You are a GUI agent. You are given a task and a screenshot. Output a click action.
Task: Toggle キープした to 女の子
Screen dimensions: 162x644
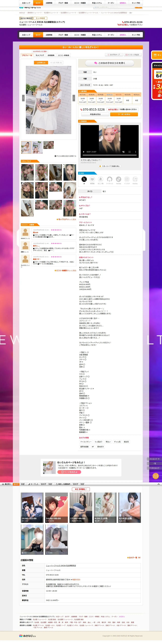44,484
